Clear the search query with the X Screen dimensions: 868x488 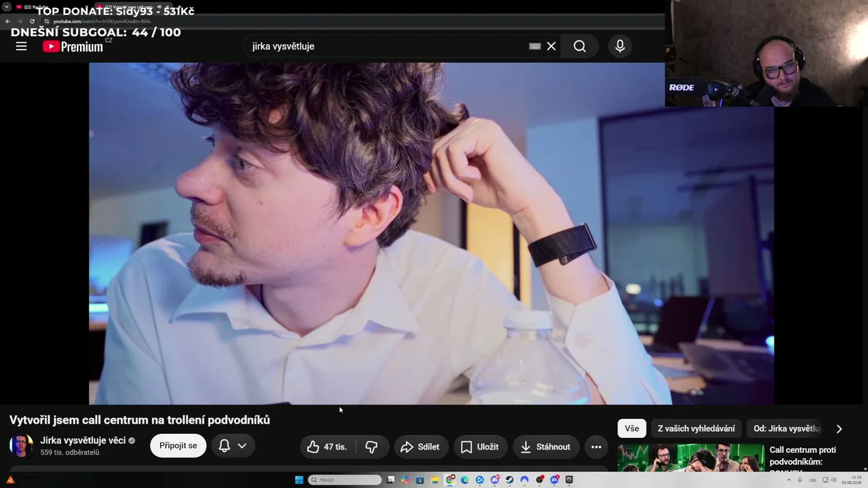coord(551,46)
